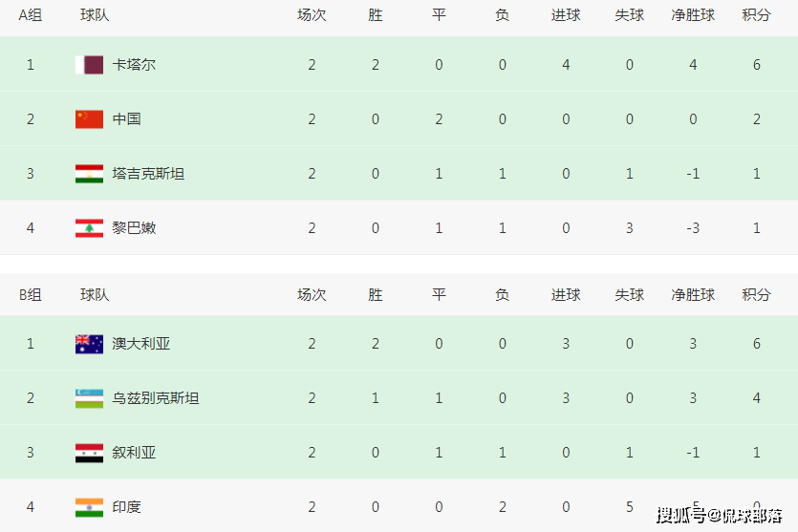Click the 搜狐号 watermark text
The height and width of the screenshot is (532, 798).
pos(679,516)
